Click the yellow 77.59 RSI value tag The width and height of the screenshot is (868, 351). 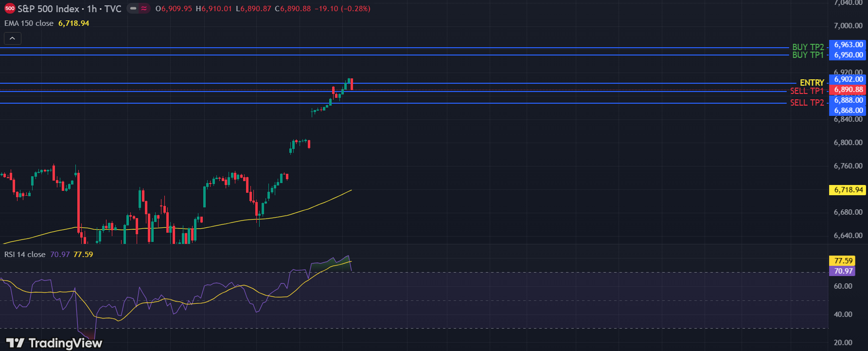(843, 261)
